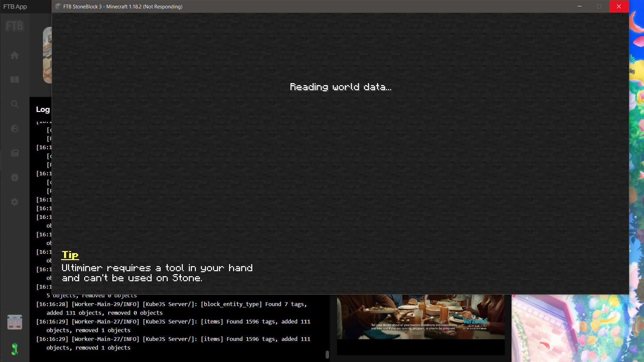Open FTB App settings with the gear icon
This screenshot has height=362, width=644.
[x=14, y=202]
